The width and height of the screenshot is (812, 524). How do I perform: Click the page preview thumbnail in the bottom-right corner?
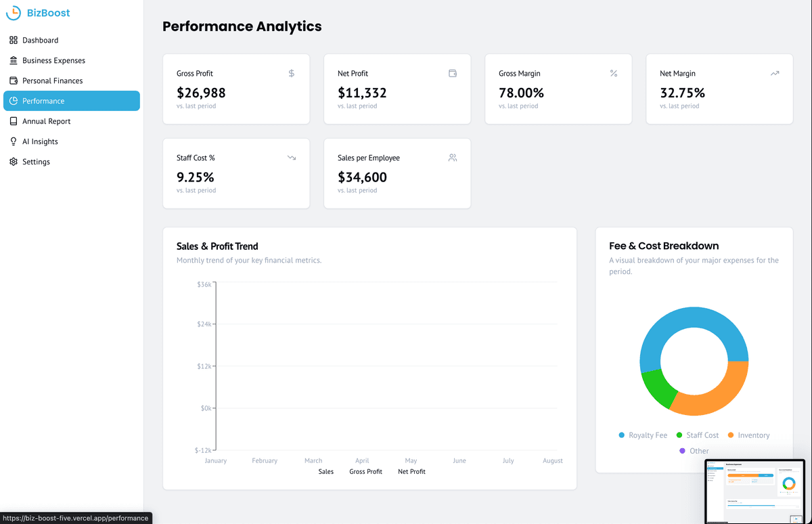point(754,491)
